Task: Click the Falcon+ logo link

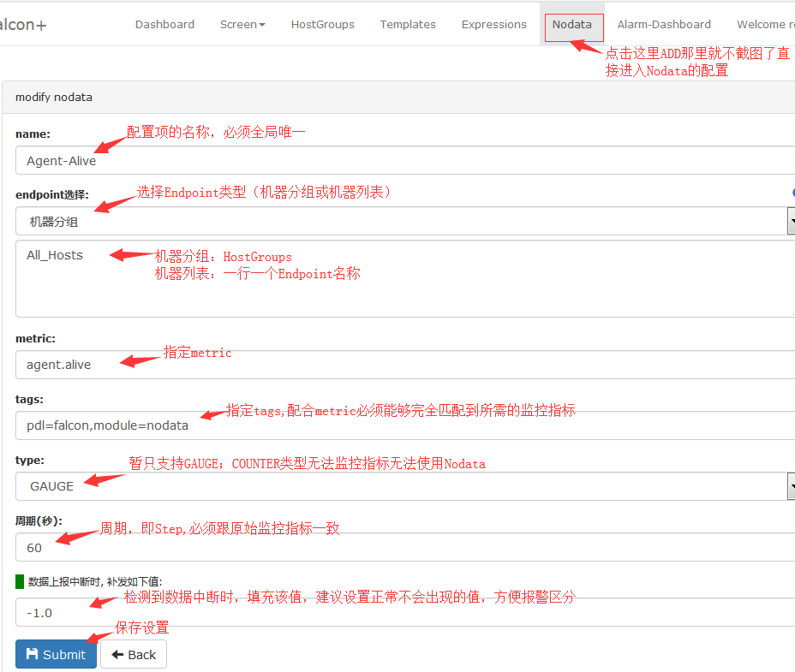Action: 22,24
